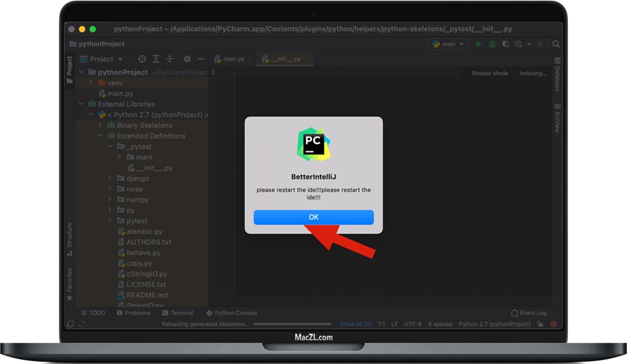Select copy.py in the tree
Viewport: 627px width, 364px height.
pyautogui.click(x=135, y=263)
